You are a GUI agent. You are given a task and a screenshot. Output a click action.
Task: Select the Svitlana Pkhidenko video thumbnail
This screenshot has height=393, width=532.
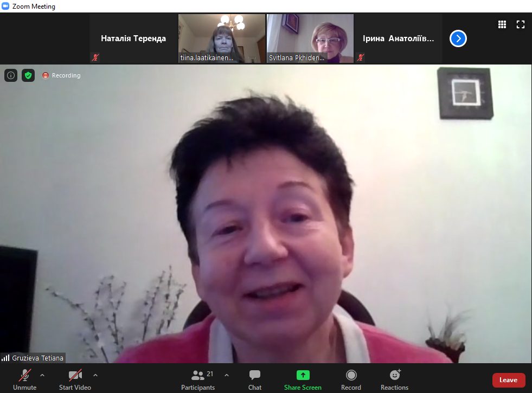310,38
